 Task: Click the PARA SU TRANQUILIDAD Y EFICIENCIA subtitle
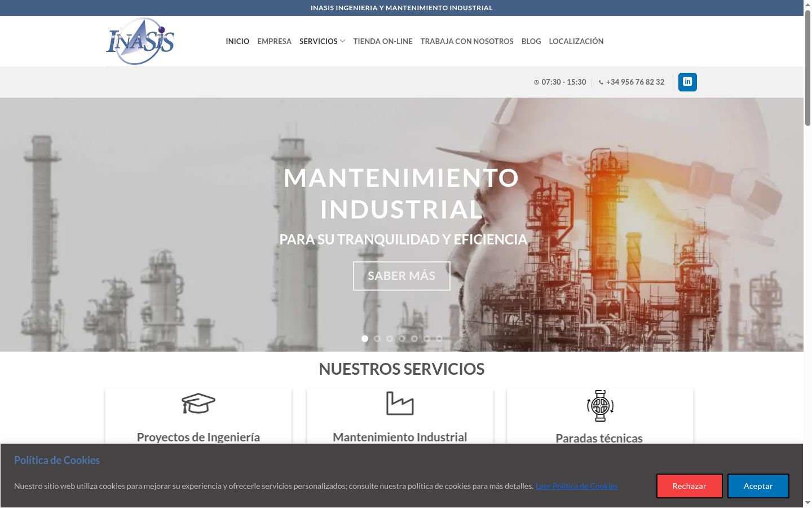[403, 239]
